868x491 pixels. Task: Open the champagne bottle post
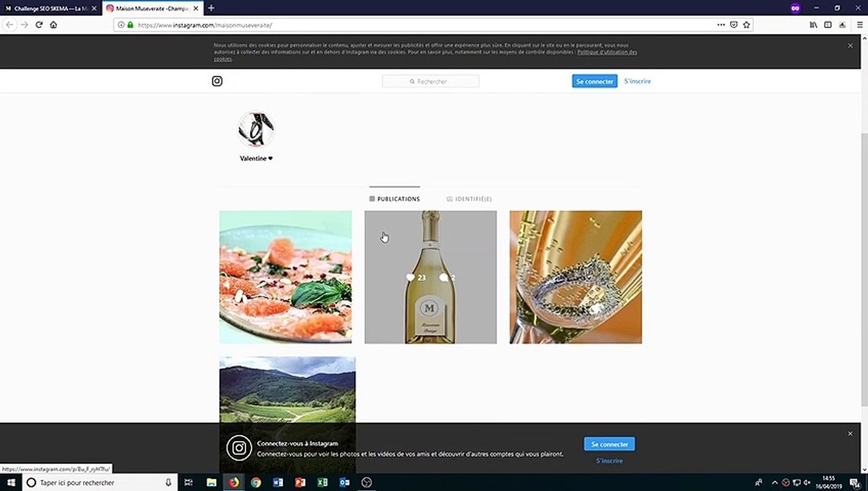[431, 277]
